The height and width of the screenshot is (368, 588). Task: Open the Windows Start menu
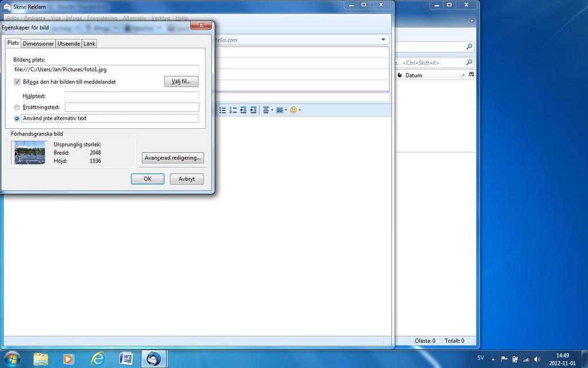click(x=11, y=359)
